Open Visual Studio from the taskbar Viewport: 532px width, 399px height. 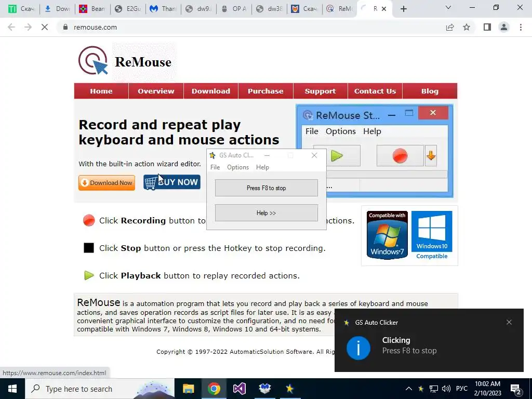[239, 389]
